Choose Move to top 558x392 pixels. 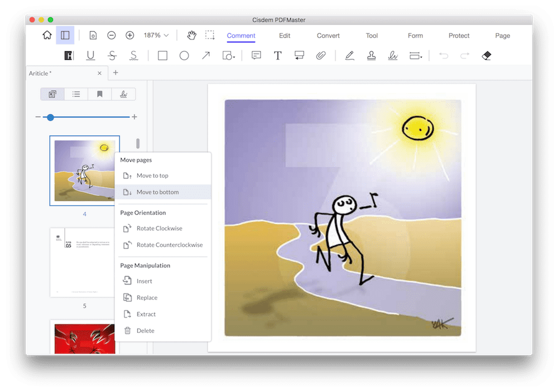[163, 176]
